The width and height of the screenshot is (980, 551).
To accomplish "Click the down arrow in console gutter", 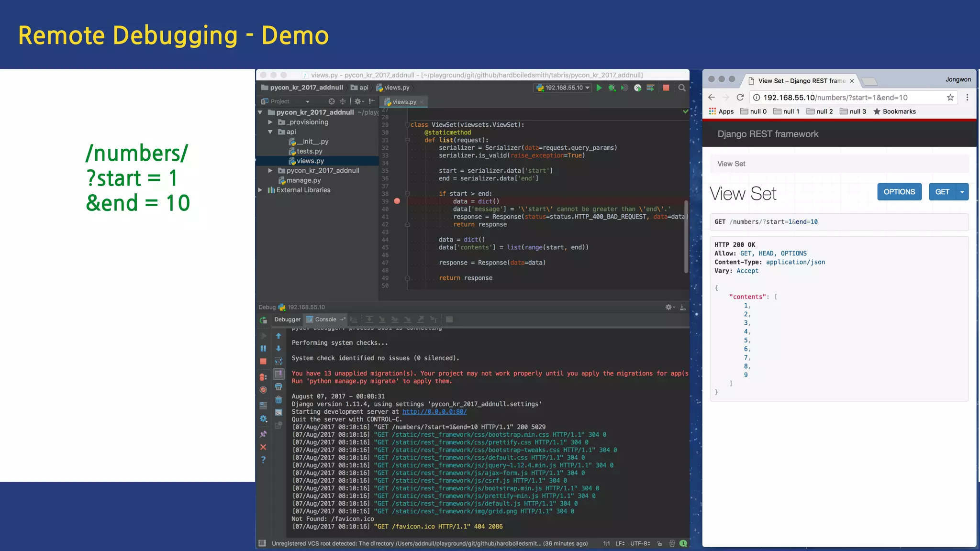I will point(278,349).
